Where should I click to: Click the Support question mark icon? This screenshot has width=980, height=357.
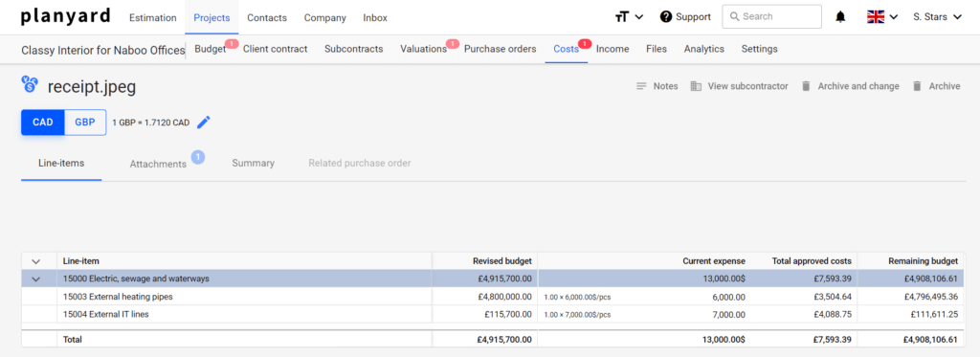666,17
